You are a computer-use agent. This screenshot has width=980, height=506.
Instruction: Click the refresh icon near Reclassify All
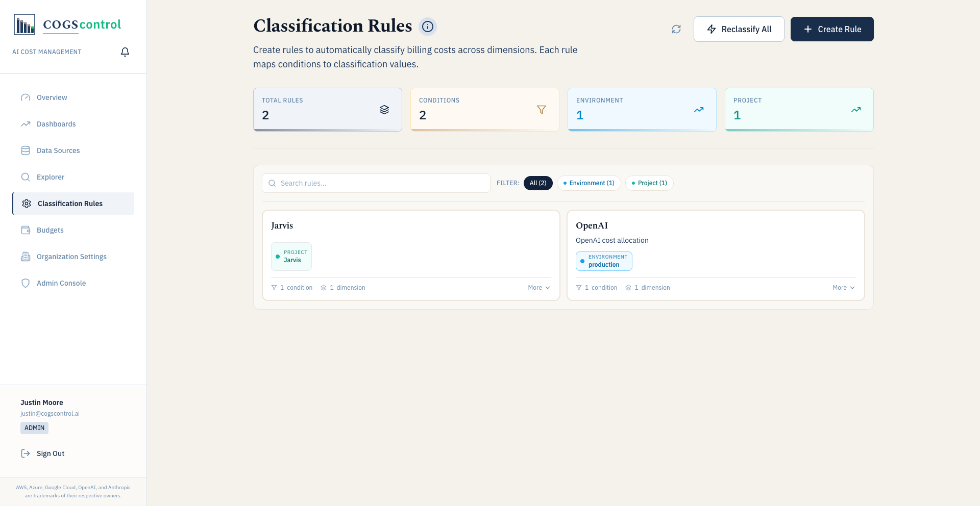[x=676, y=29]
